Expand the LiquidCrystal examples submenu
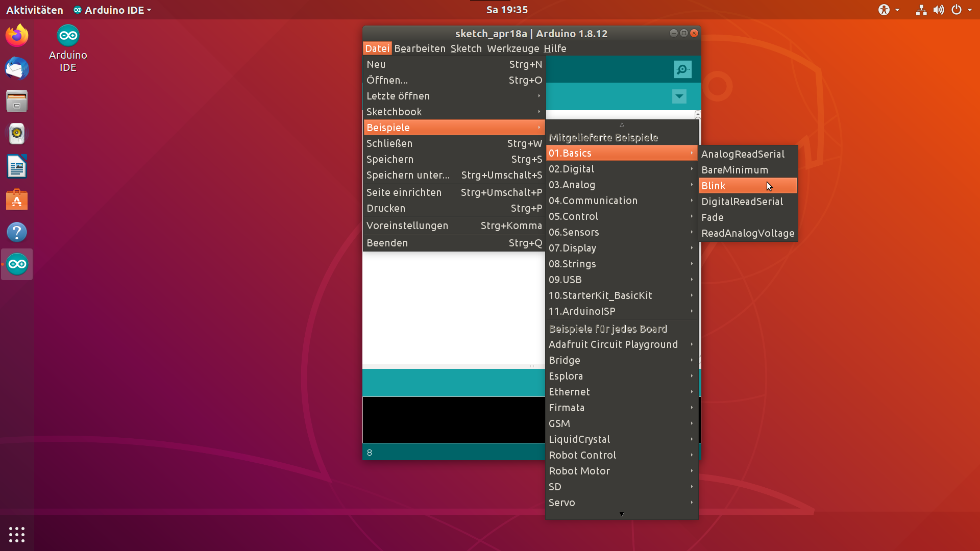Viewport: 980px width, 551px height. [x=622, y=439]
